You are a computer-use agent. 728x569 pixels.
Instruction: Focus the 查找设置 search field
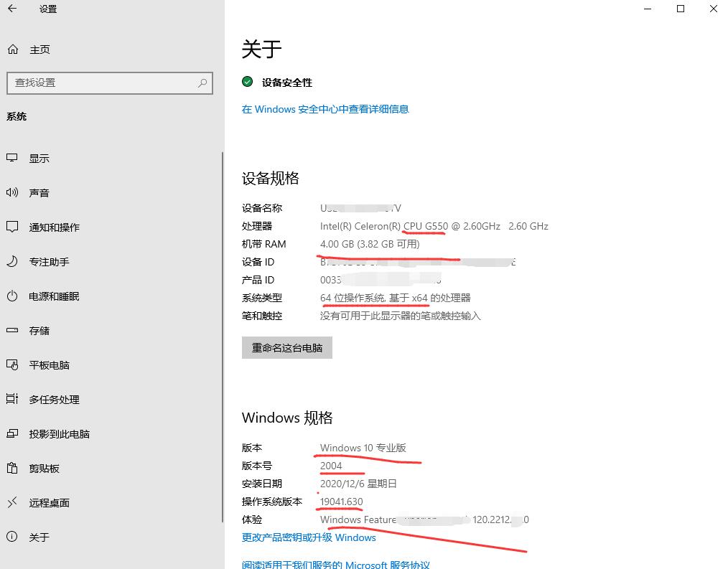[110, 83]
